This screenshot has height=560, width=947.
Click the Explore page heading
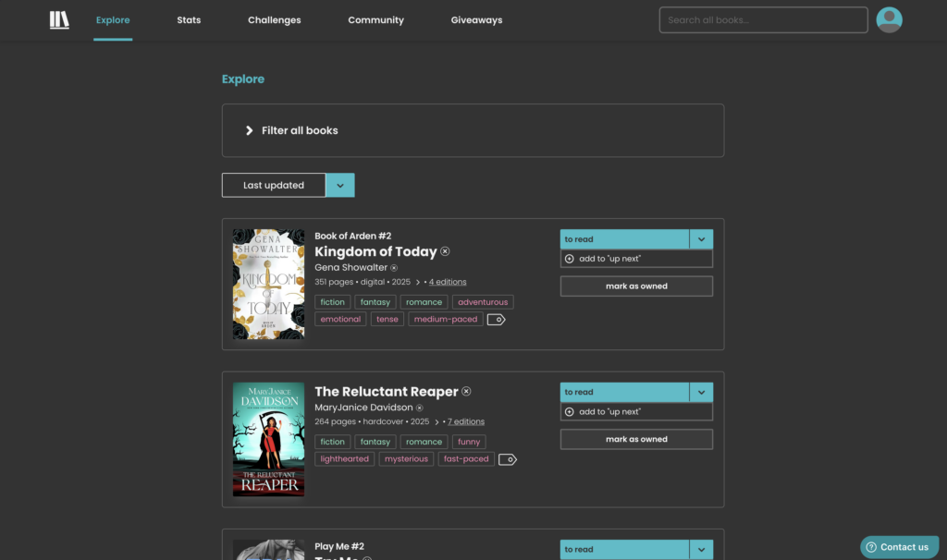(x=243, y=79)
